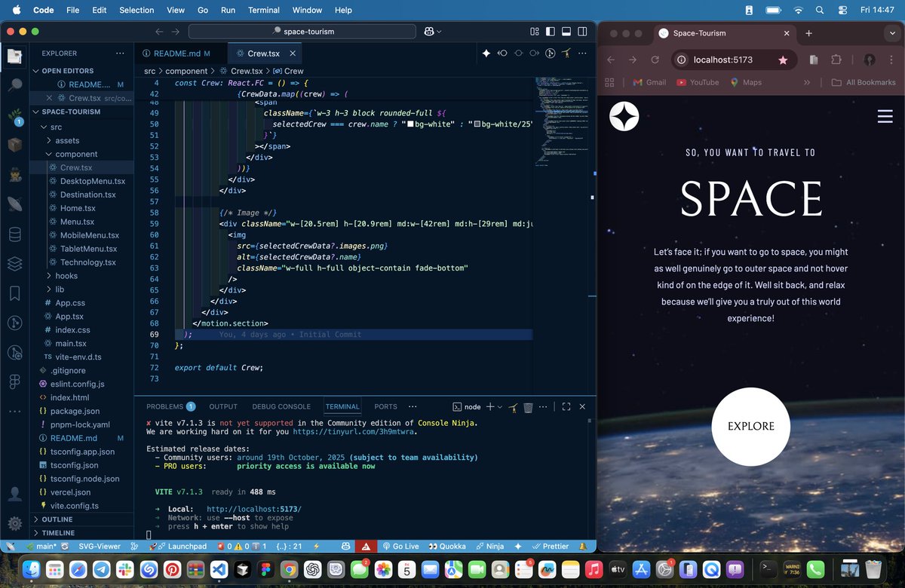Click the EXPLORE button on the page
Image resolution: width=905 pixels, height=588 pixels.
(x=750, y=427)
